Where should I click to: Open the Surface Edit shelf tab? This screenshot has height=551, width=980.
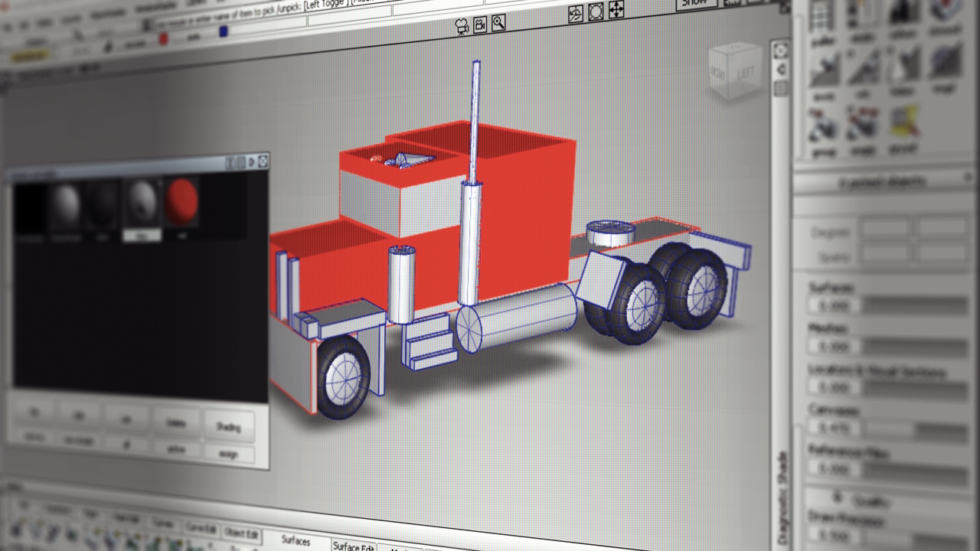pos(353,546)
